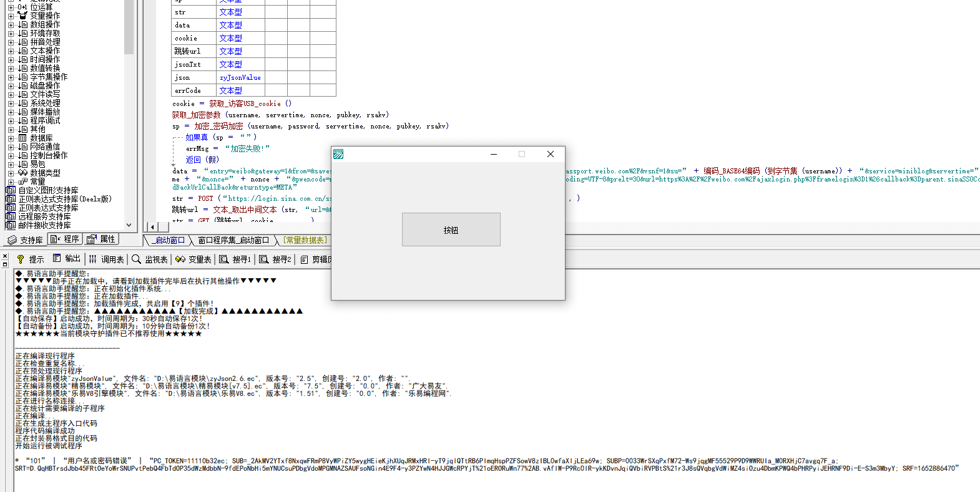This screenshot has height=492, width=980.
Task: Close the running popup window
Action: pyautogui.click(x=551, y=154)
